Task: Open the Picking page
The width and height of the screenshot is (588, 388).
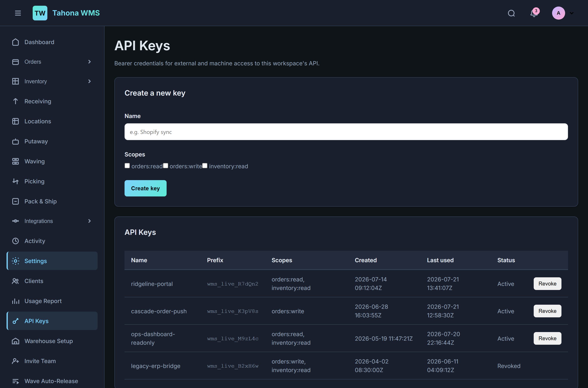Action: (x=52, y=181)
